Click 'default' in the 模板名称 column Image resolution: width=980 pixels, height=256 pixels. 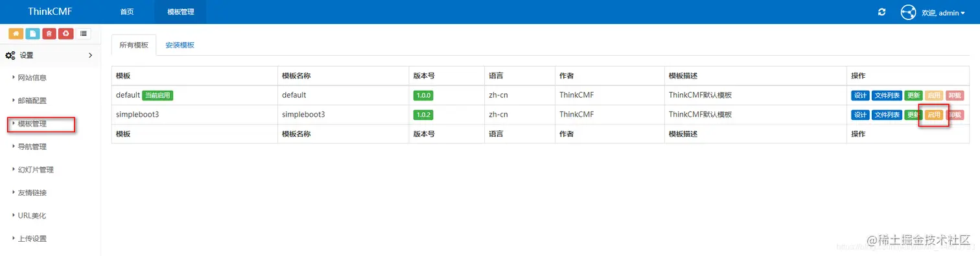(x=294, y=95)
